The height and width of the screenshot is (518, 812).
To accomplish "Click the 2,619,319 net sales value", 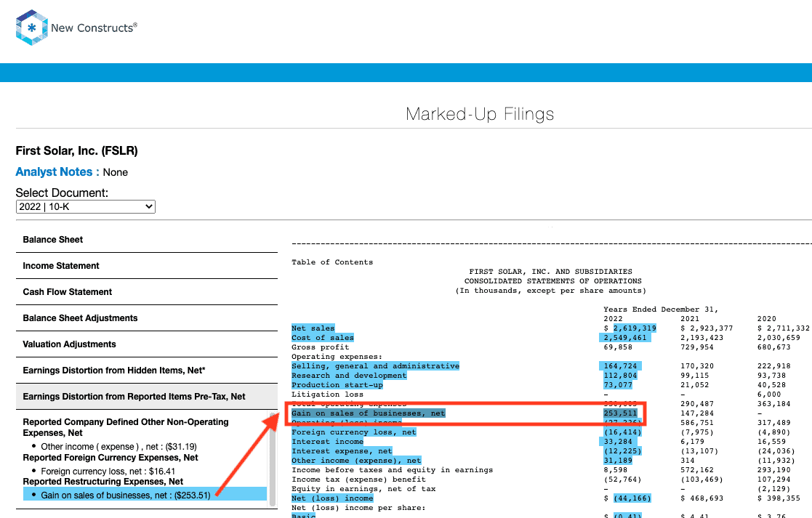I will [635, 328].
